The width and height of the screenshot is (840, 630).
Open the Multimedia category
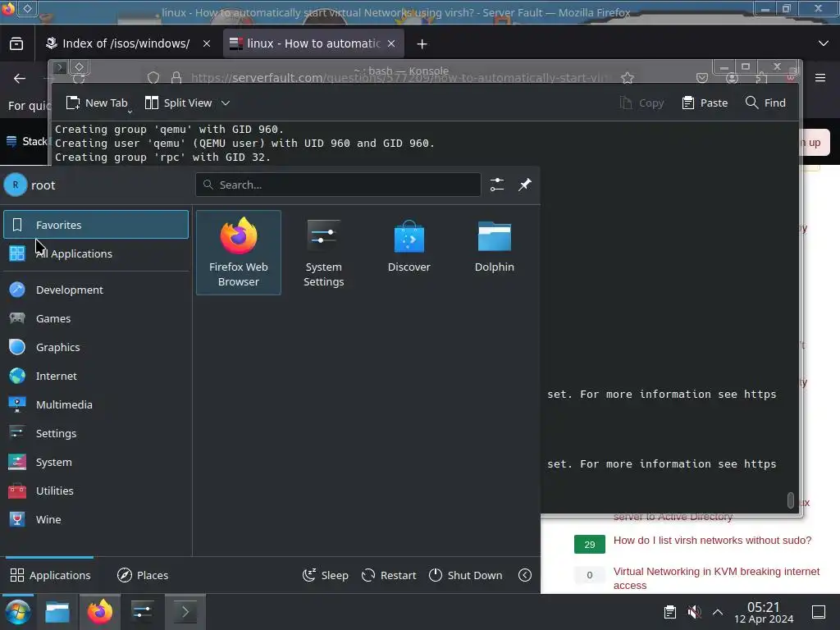point(96,404)
